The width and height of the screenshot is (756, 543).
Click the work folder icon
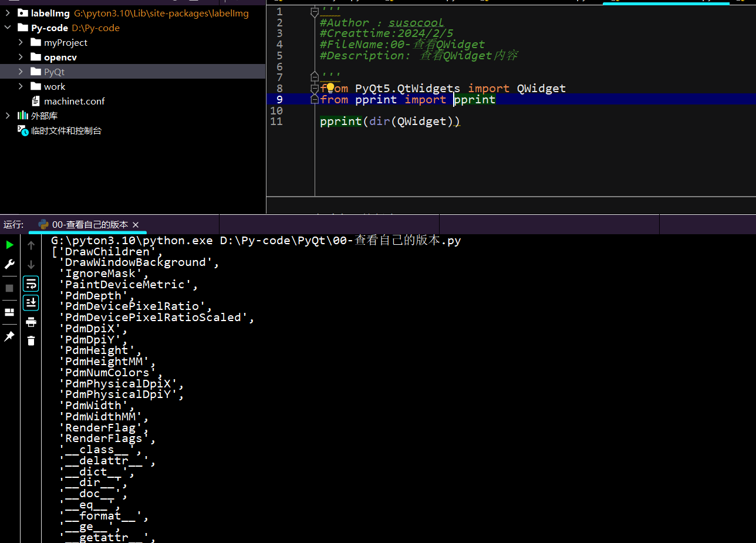click(35, 86)
